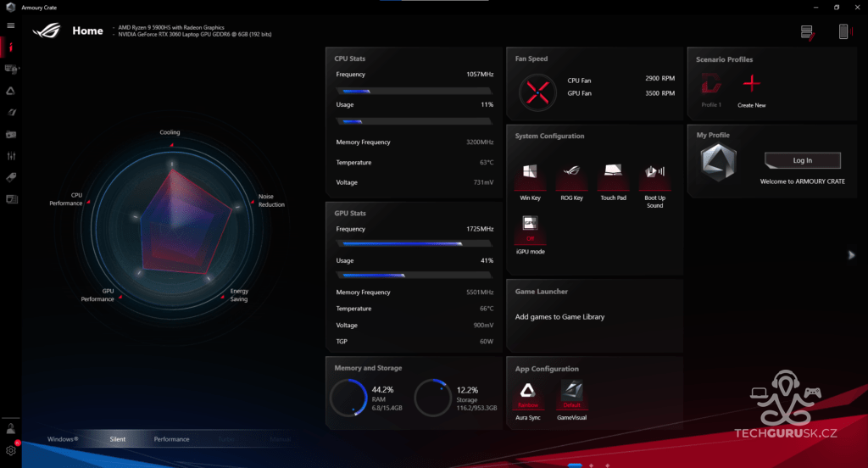Click the CPU Fan 2900 RPM value
Image resolution: width=868 pixels, height=468 pixels.
(659, 79)
